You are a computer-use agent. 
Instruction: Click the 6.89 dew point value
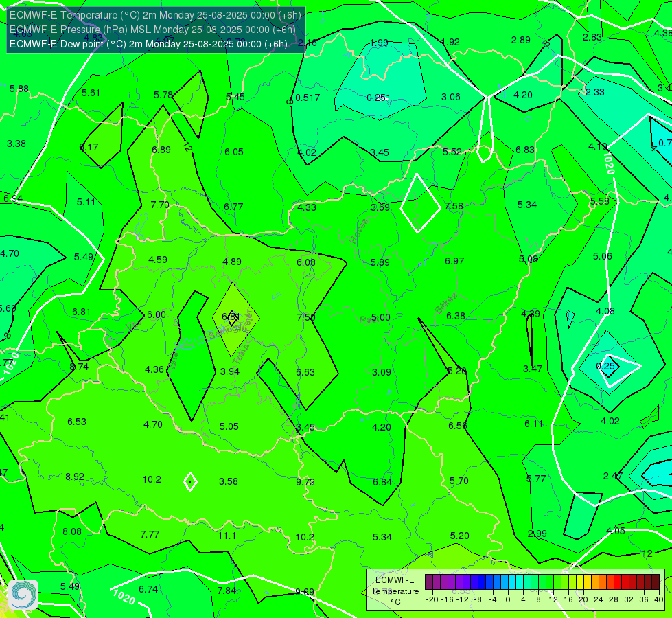[161, 150]
